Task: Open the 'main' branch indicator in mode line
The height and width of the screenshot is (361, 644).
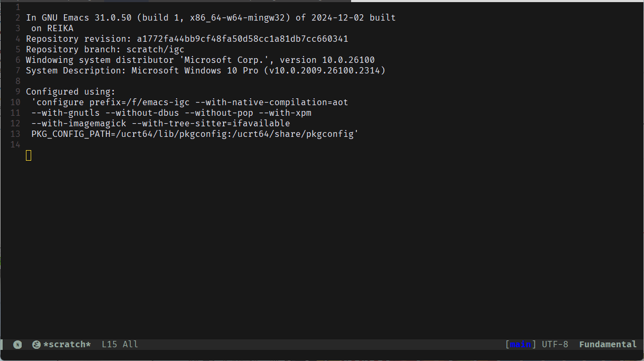Action: pyautogui.click(x=521, y=345)
